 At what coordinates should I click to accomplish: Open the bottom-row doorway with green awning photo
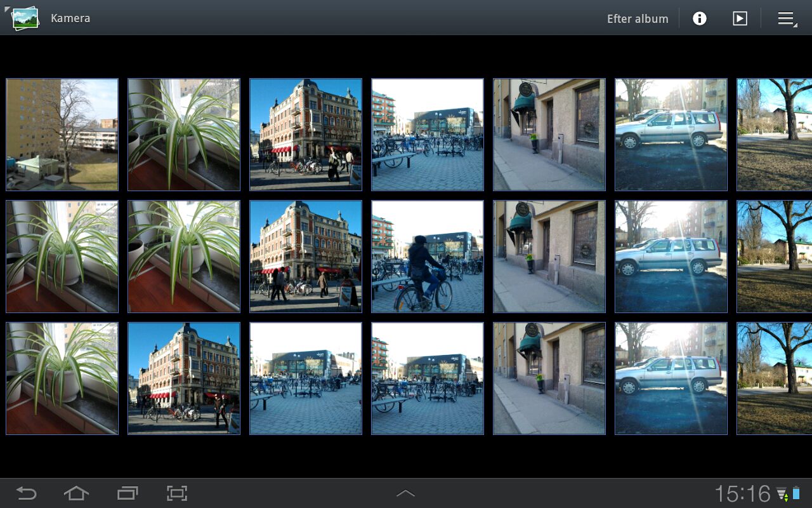point(549,378)
